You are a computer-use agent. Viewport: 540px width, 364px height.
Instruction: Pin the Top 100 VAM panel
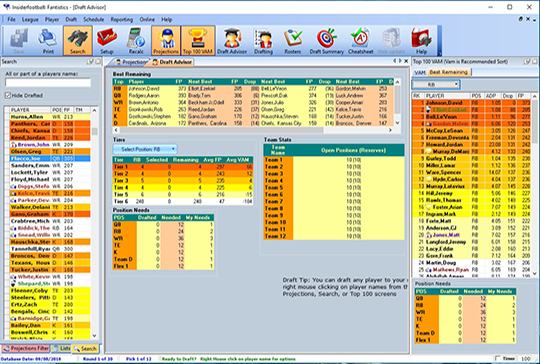click(x=527, y=62)
